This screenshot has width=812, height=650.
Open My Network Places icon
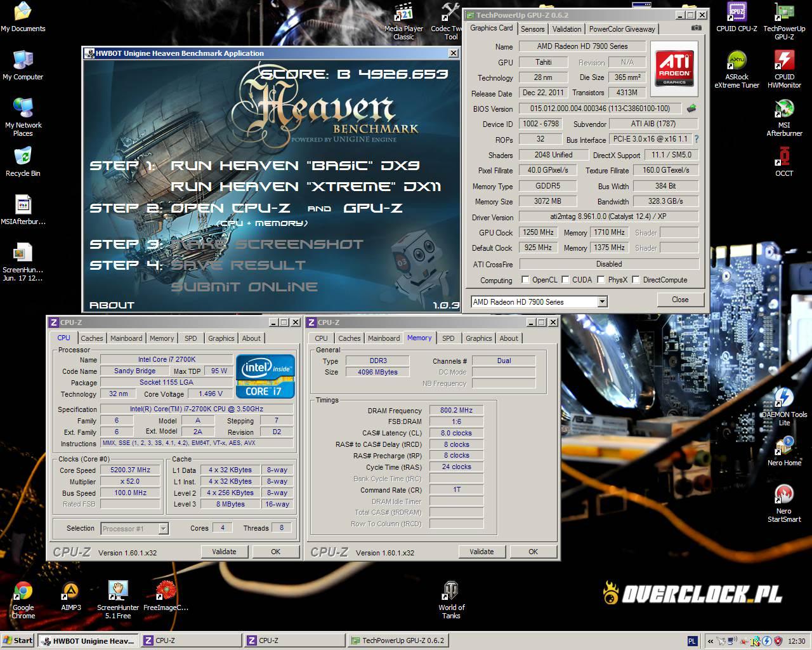tap(23, 117)
